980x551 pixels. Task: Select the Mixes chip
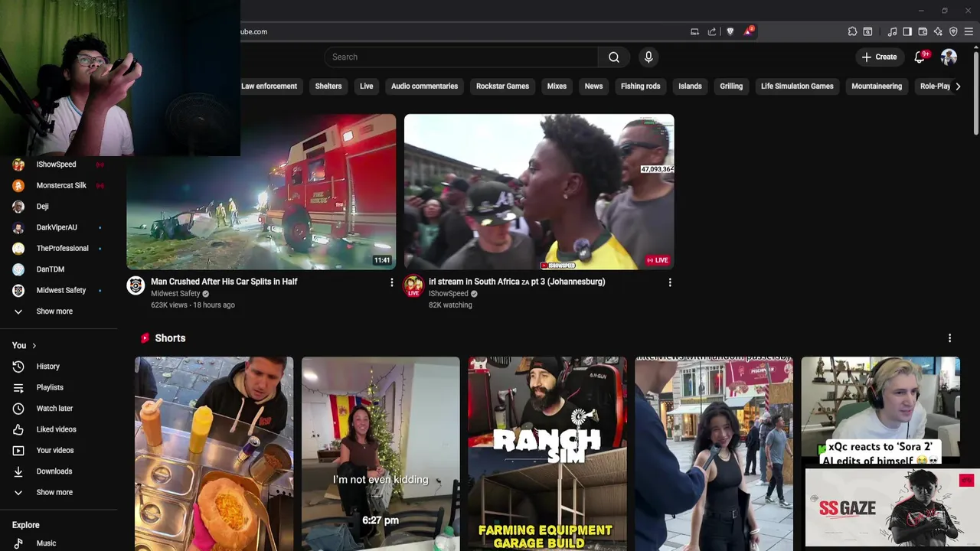(x=557, y=86)
